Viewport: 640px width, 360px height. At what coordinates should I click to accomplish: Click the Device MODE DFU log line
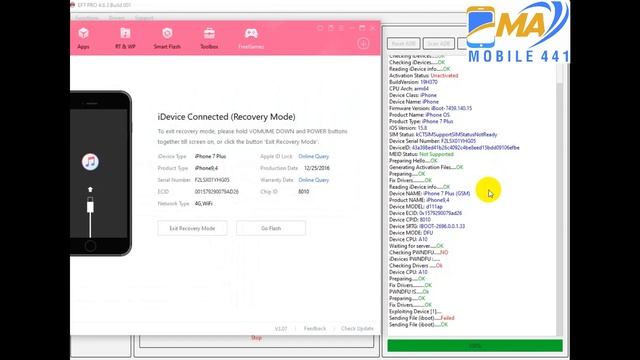pyautogui.click(x=411, y=233)
